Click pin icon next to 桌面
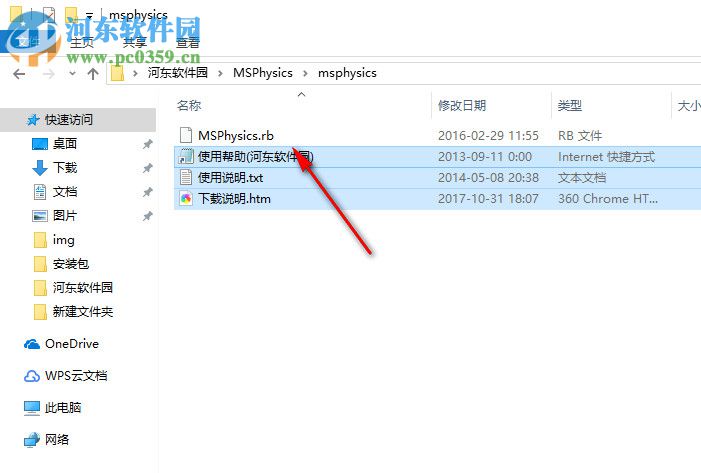This screenshot has width=701, height=473. 148,144
